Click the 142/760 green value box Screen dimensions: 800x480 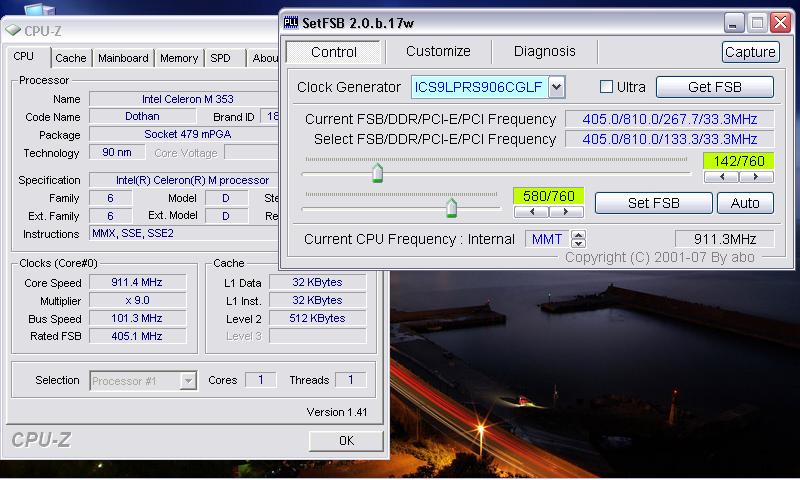tap(738, 161)
